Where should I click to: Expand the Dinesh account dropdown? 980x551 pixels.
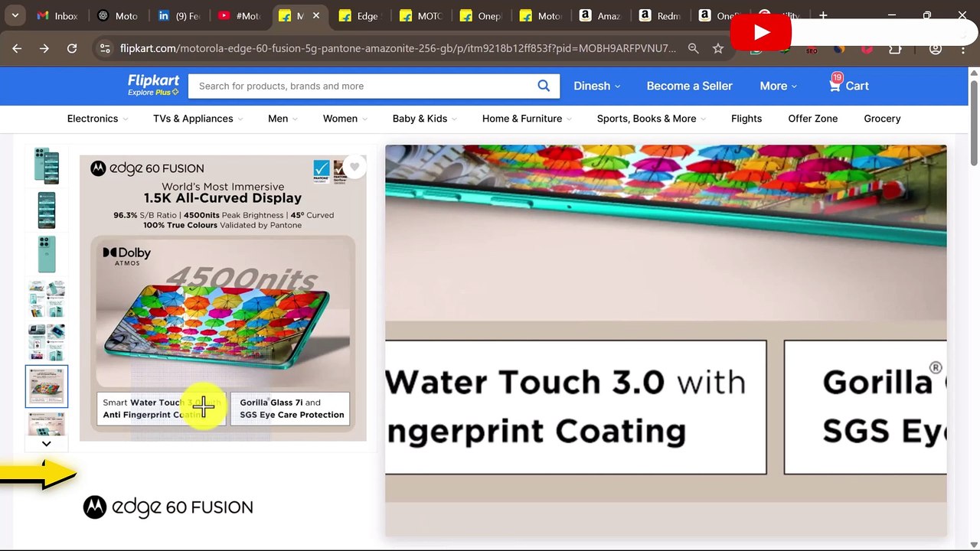597,86
